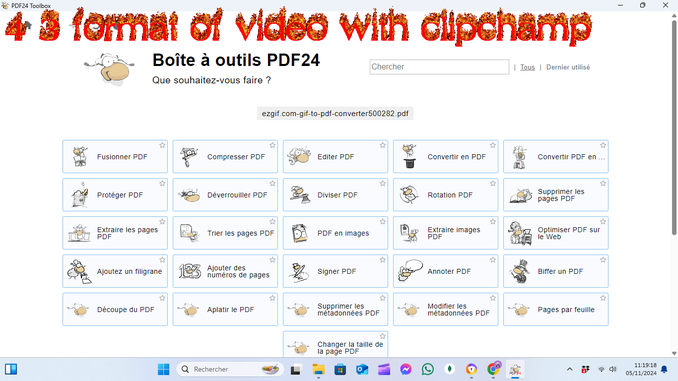Open the Annoter PDF tool

pos(445,271)
